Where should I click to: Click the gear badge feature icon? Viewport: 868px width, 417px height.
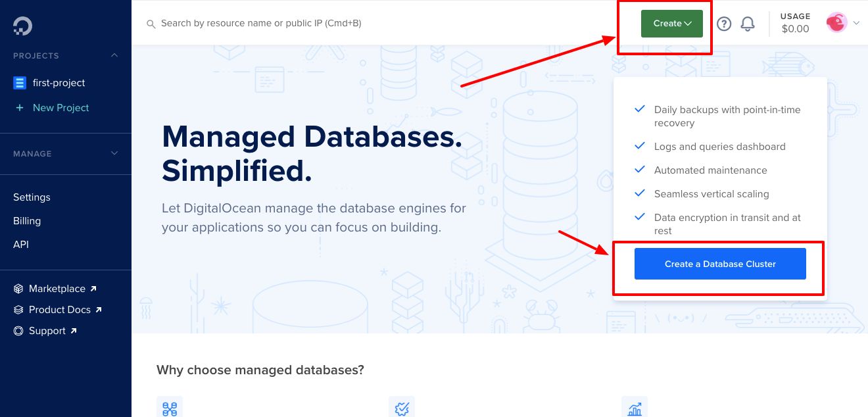coord(402,407)
